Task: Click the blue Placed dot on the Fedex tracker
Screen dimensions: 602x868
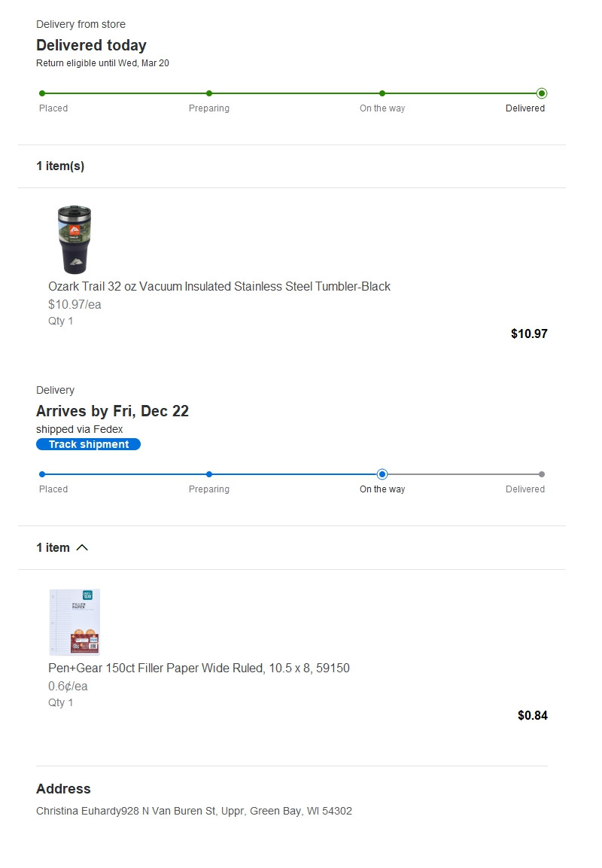Action: 42,474
